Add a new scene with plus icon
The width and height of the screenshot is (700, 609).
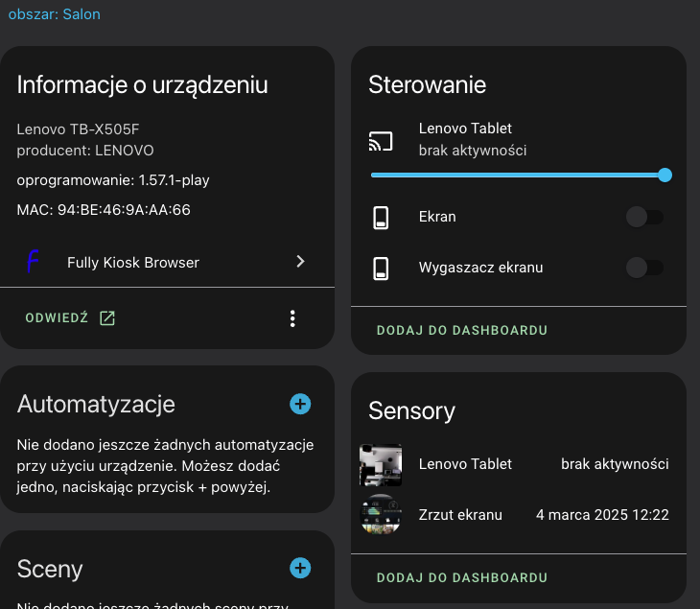[300, 569]
